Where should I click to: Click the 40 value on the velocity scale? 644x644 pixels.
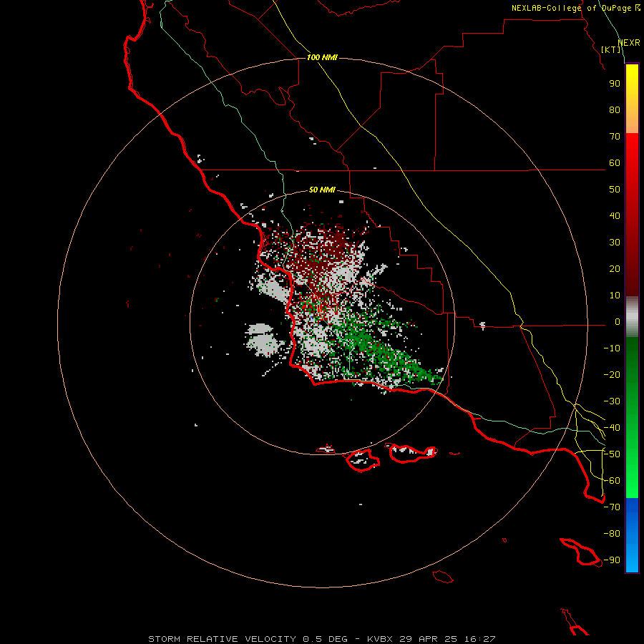pyautogui.click(x=615, y=215)
